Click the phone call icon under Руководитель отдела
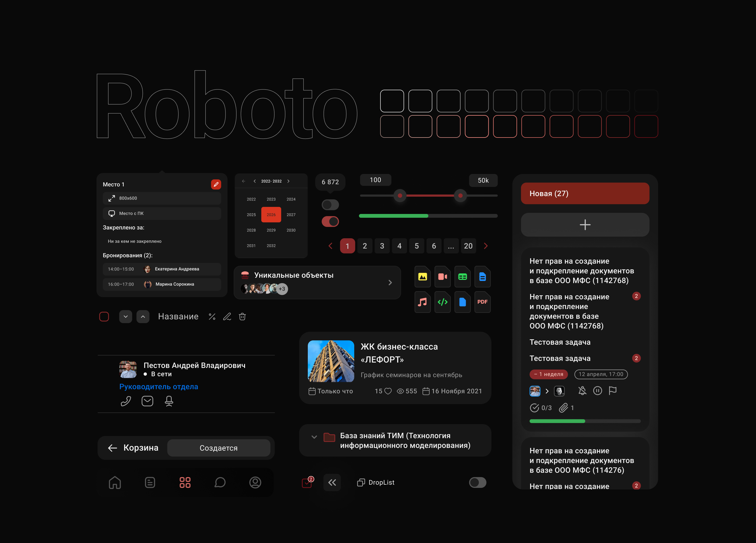The image size is (756, 543). 126,401
